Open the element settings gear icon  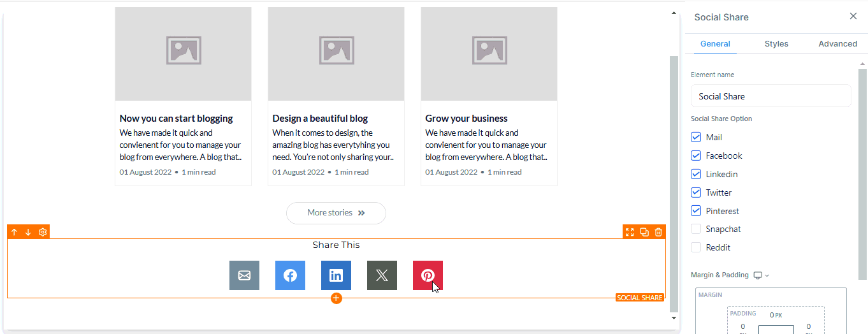[x=43, y=232]
